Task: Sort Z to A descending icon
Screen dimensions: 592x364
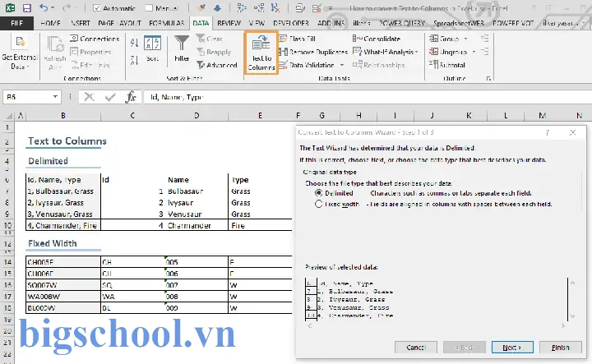Action: coord(134,60)
